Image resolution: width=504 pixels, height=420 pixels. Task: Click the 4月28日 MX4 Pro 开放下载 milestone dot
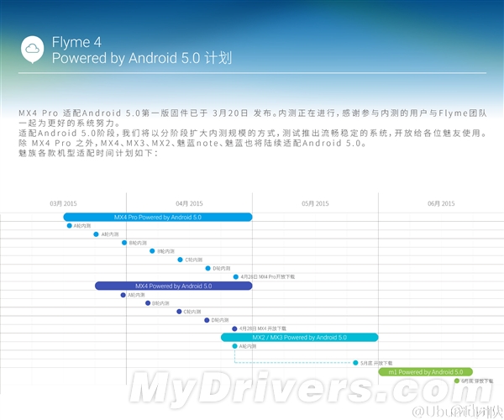(x=236, y=276)
